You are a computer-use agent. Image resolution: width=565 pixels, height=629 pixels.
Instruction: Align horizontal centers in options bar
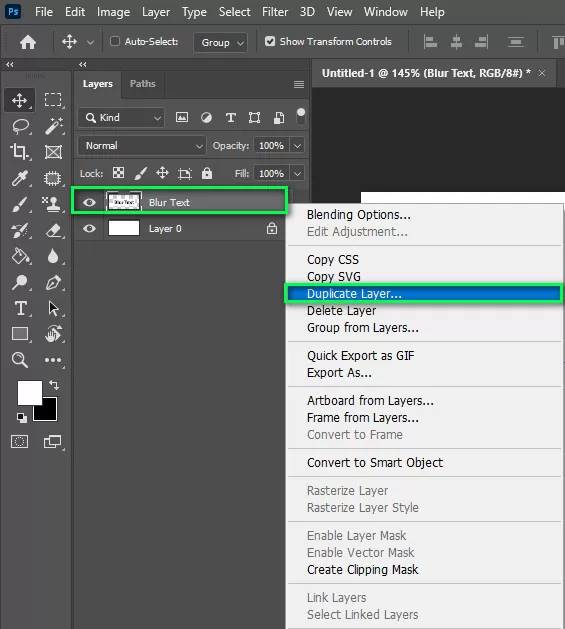pos(456,42)
